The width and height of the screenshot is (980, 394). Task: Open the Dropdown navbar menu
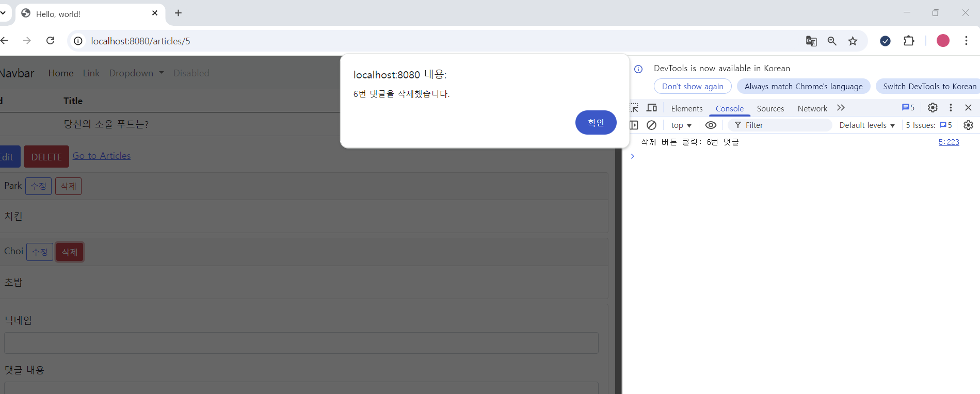coord(136,73)
